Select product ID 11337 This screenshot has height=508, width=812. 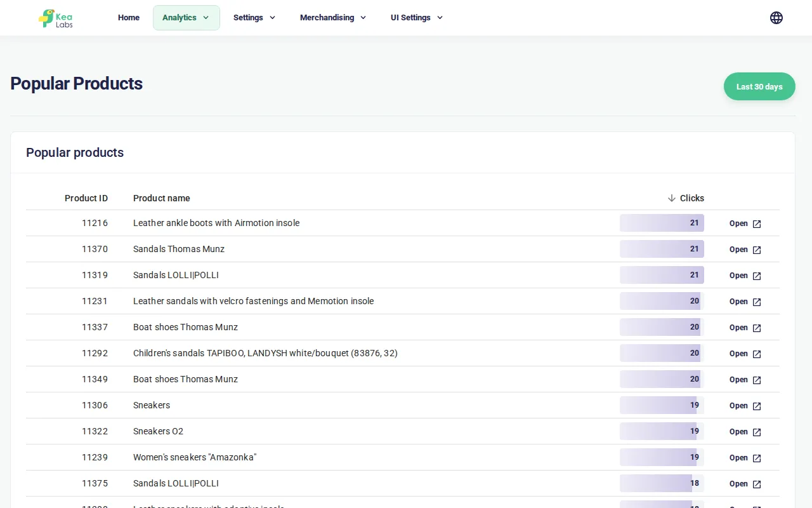95,327
